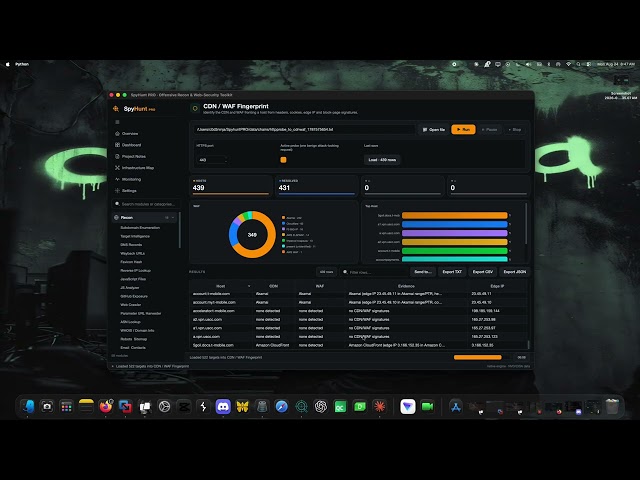Select Robots / Sitemap module

[133, 339]
